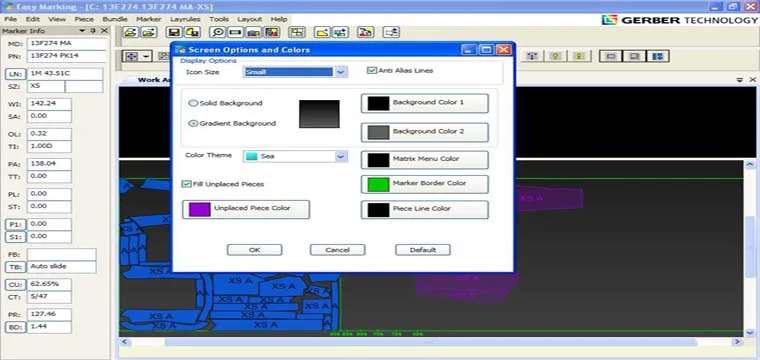The height and width of the screenshot is (360, 760).
Task: Click the open-next folder icon with arrow
Action: [149, 32]
